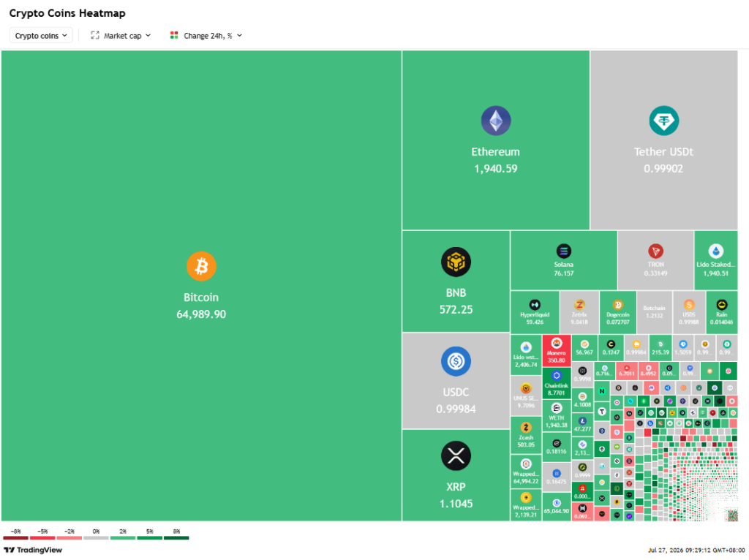The image size is (749, 560).
Task: Click the Jul 27 timestamp text
Action: coord(696,550)
